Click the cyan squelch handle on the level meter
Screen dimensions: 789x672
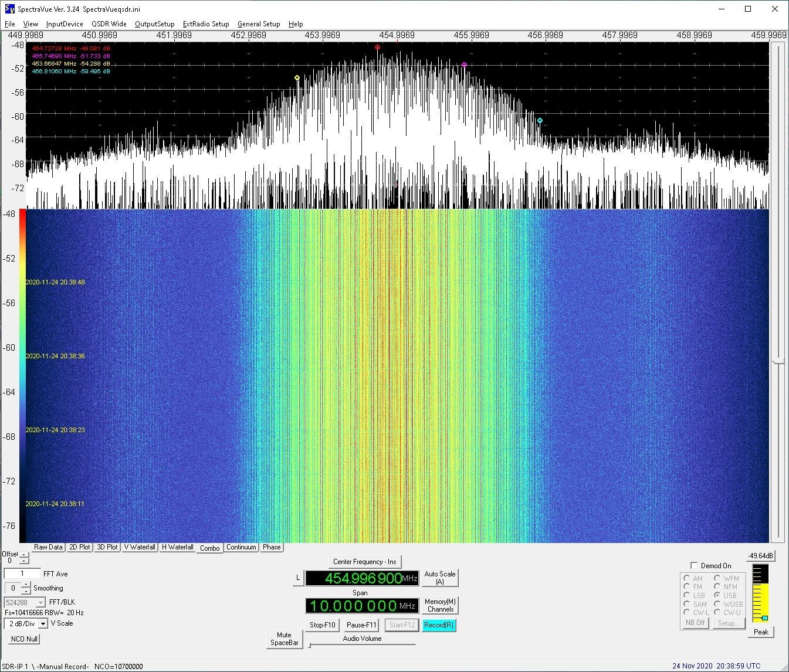pyautogui.click(x=764, y=618)
